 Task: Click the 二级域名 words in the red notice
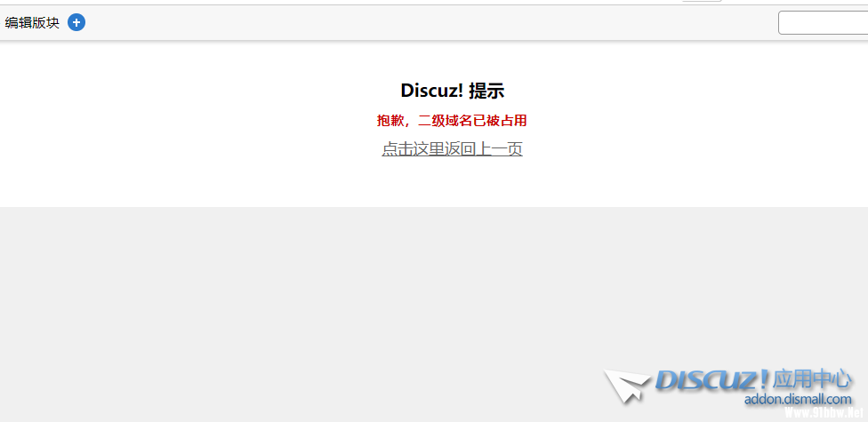point(445,121)
